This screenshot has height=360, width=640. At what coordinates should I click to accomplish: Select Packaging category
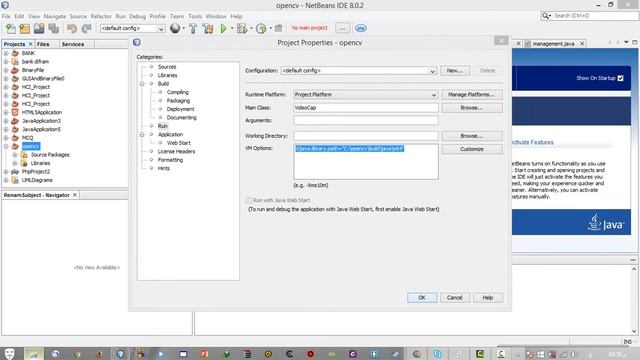click(178, 101)
